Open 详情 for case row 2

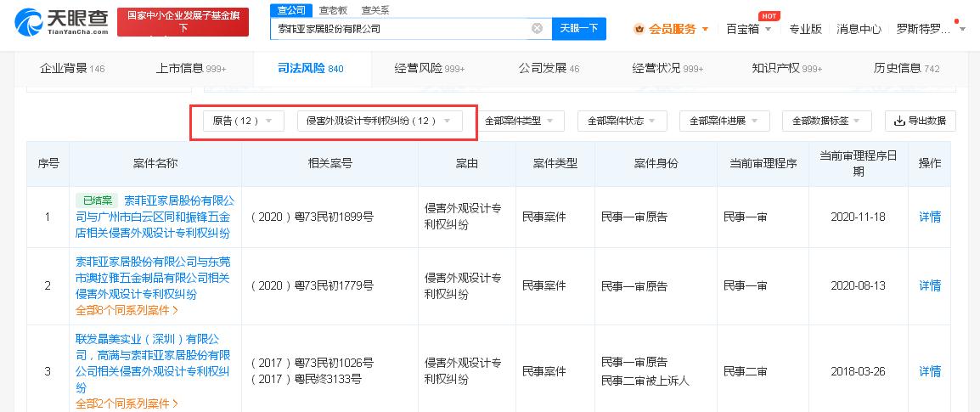pyautogui.click(x=929, y=285)
